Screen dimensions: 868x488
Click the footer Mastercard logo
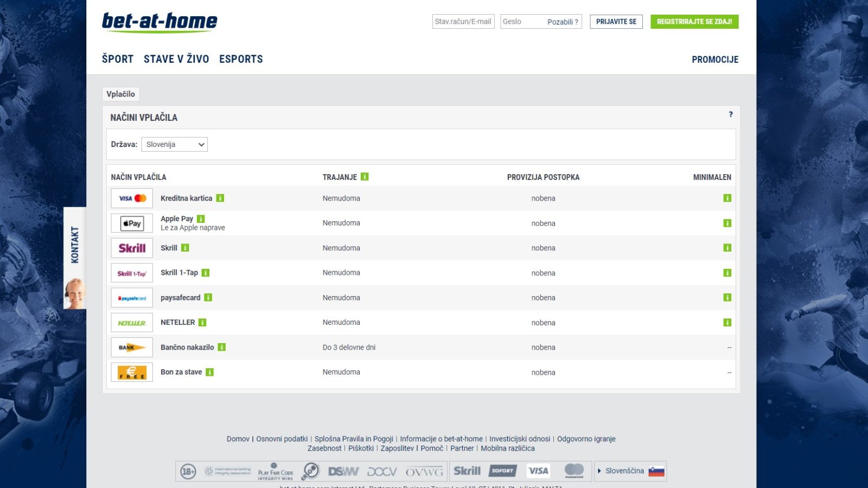pyautogui.click(x=574, y=471)
